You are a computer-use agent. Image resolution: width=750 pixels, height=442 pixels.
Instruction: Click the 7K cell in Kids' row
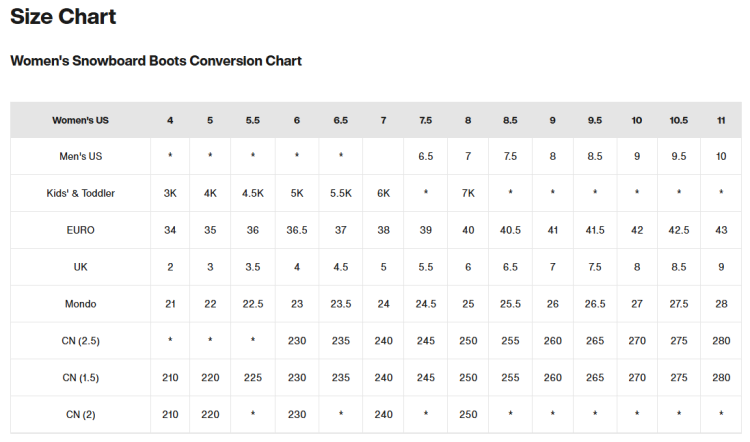tap(468, 193)
